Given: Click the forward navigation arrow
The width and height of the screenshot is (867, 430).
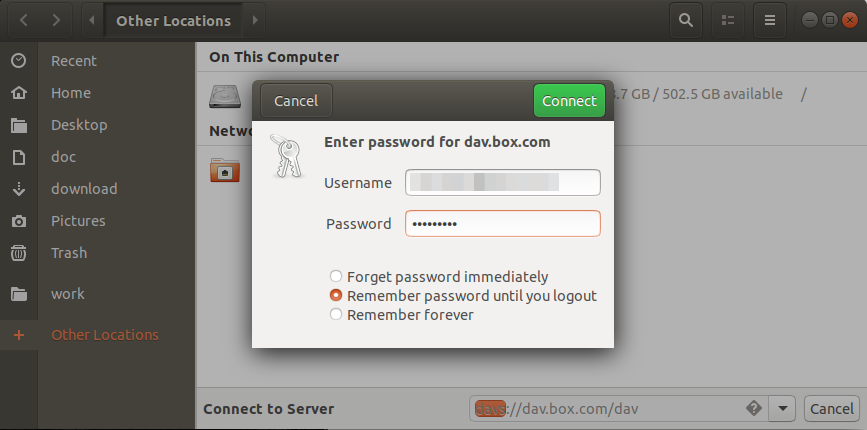Looking at the screenshot, I should [x=56, y=20].
